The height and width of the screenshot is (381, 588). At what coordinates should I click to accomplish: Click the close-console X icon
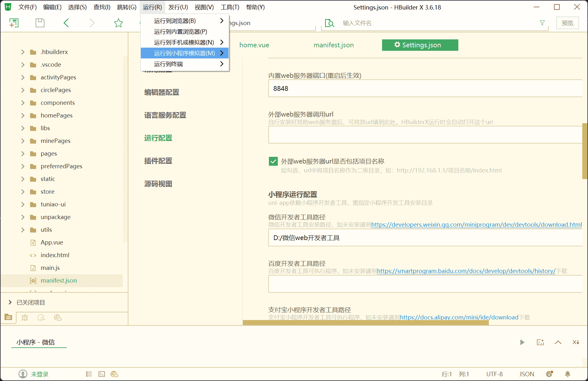[x=576, y=342]
